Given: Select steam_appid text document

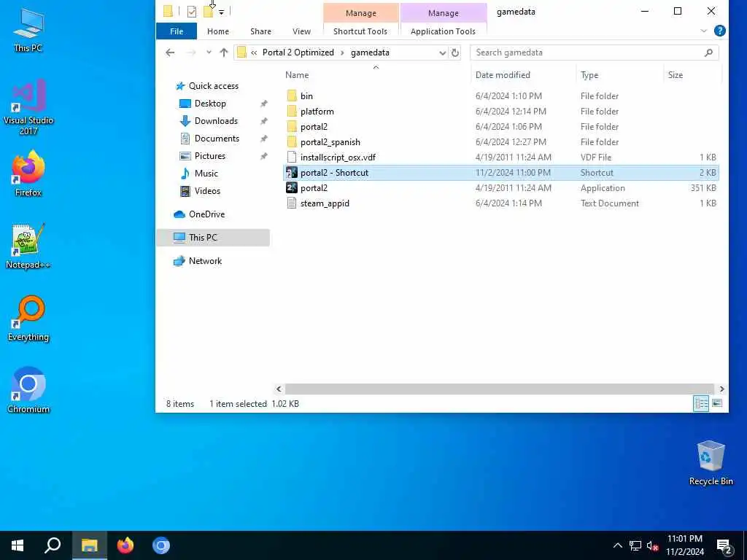Looking at the screenshot, I should 325,203.
